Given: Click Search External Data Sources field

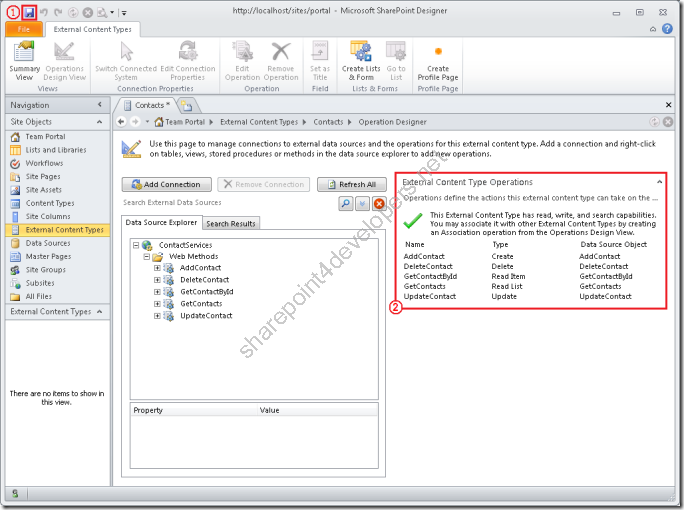Looking at the screenshot, I should click(229, 203).
